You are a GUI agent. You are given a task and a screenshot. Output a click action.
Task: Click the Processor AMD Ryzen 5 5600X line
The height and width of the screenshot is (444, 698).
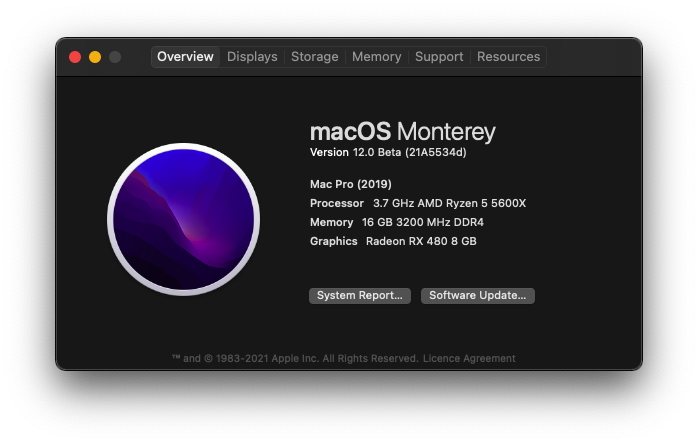point(417,203)
